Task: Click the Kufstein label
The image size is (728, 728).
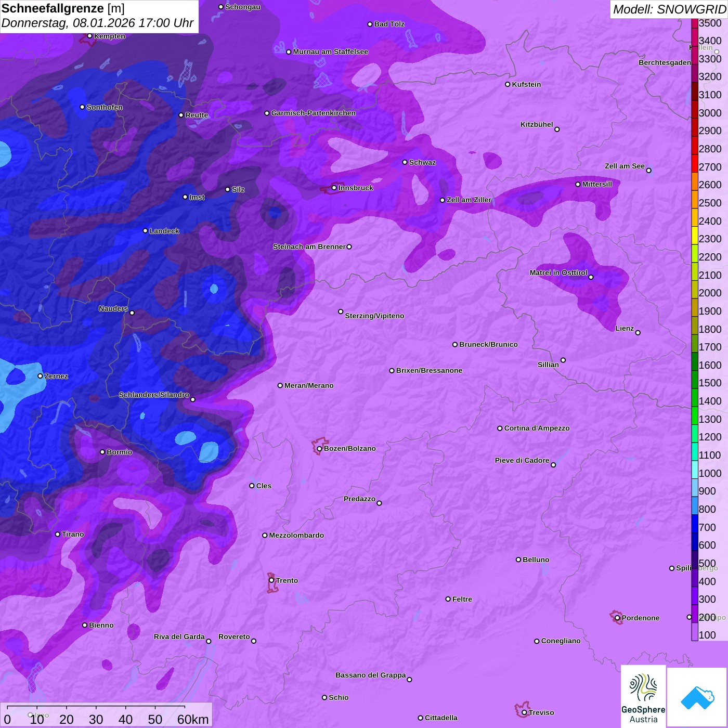Action: coord(527,84)
